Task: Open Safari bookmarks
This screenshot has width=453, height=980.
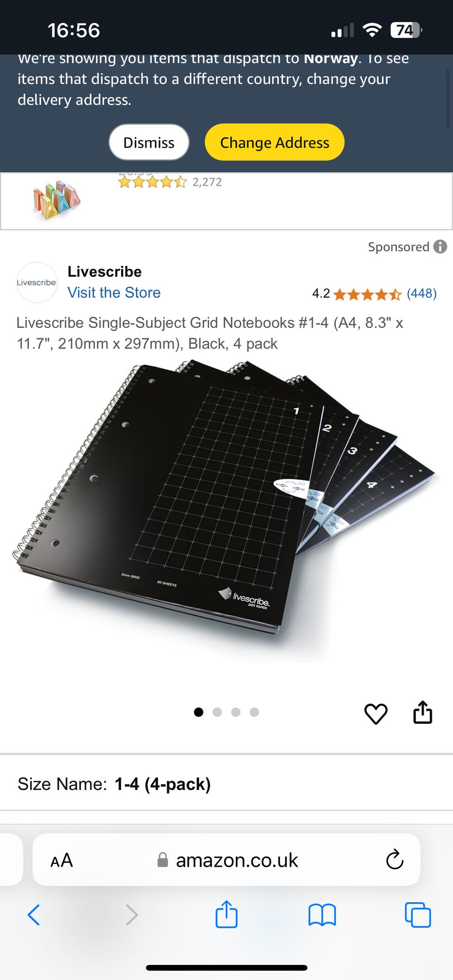Action: (x=322, y=915)
